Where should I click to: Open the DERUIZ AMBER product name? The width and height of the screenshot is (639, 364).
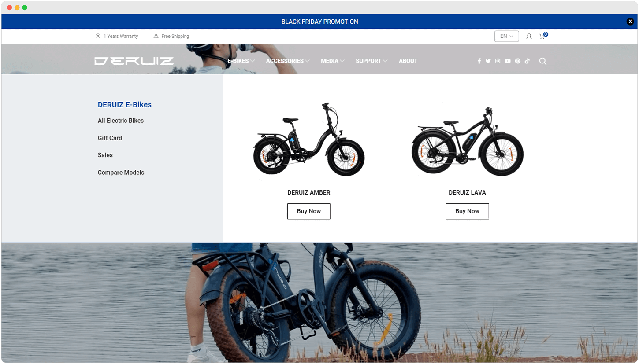[309, 192]
